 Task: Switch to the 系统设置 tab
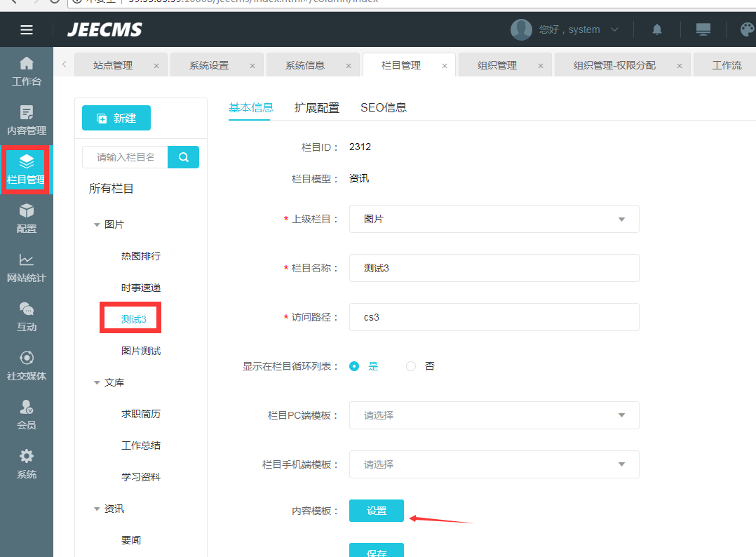click(x=209, y=65)
